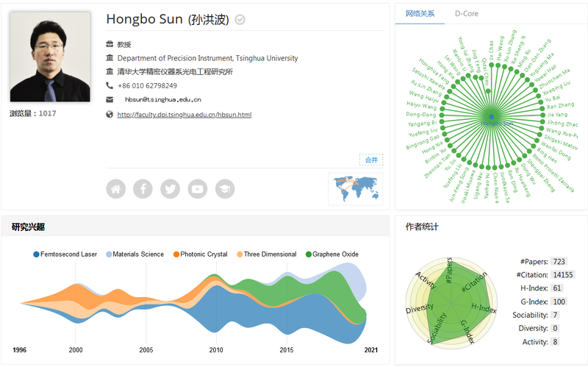Switch to the D-Core tab
The image size is (588, 367).
[x=466, y=13]
